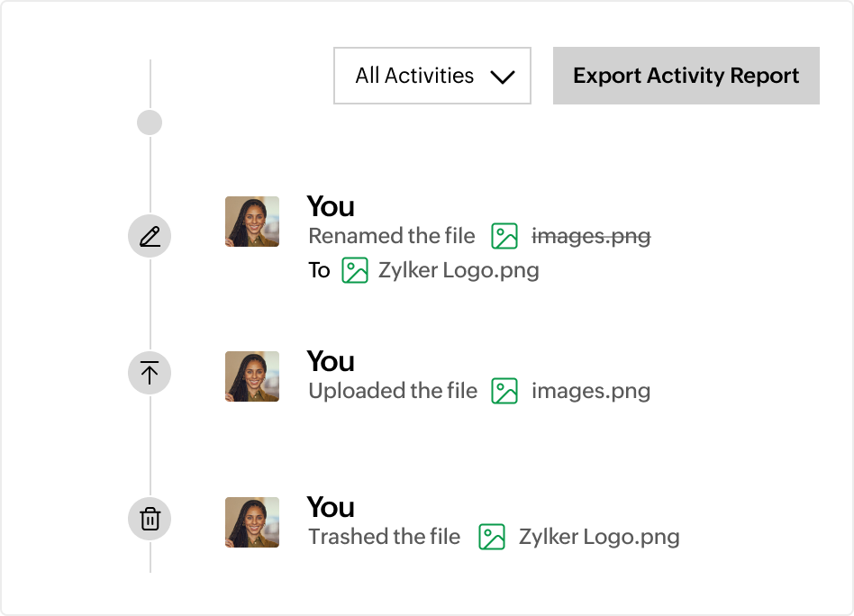This screenshot has height=616, width=854.
Task: Click images.png in the upload entry
Action: (x=590, y=391)
